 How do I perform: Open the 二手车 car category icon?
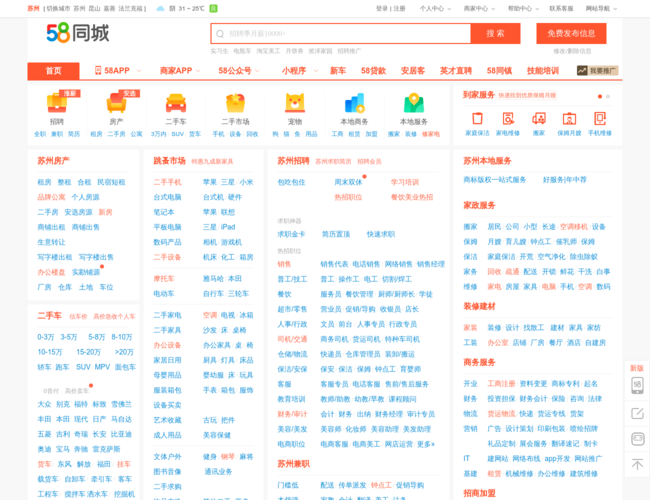176,103
